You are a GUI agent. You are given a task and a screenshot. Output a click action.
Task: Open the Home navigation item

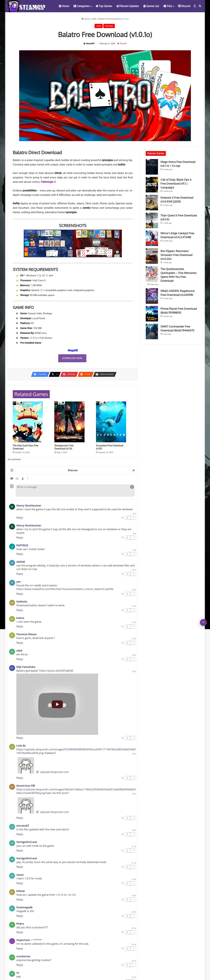(64, 6)
